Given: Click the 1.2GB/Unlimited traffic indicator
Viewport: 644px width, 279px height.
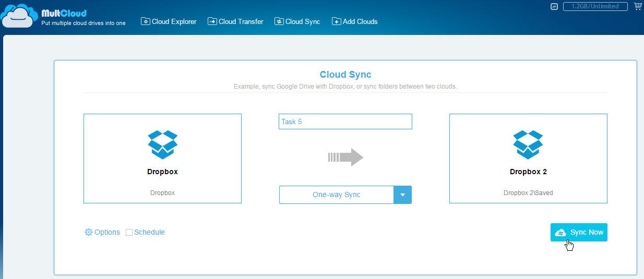Looking at the screenshot, I should click(x=595, y=6).
